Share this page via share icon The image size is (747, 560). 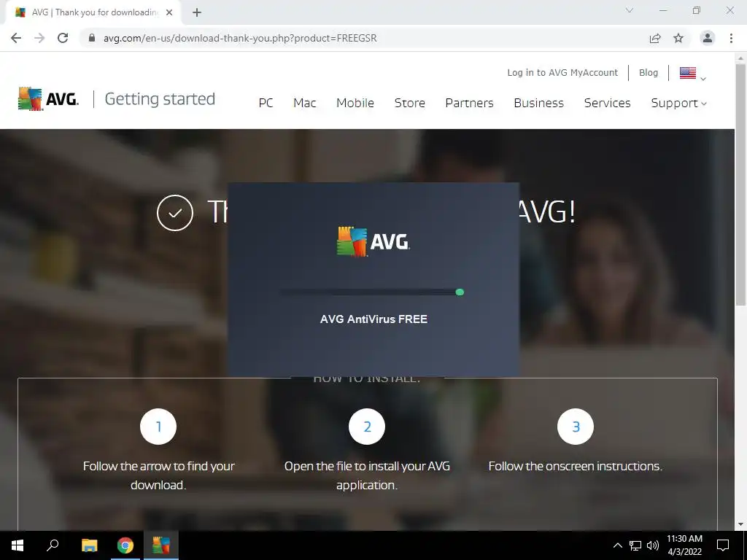click(655, 38)
